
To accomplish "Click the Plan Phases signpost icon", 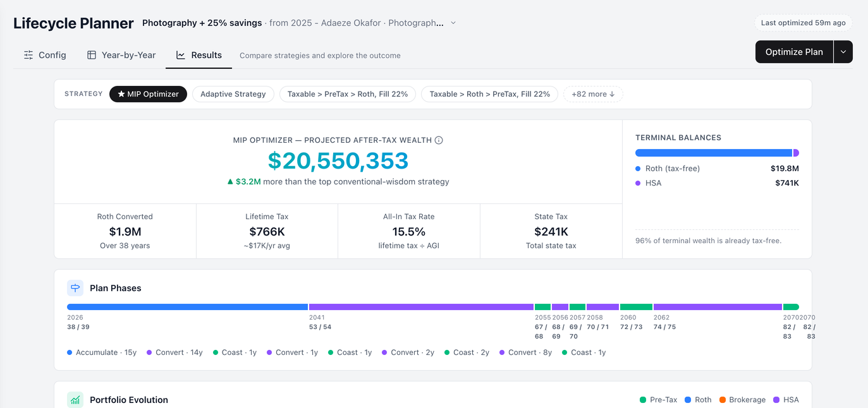I will click(x=75, y=288).
